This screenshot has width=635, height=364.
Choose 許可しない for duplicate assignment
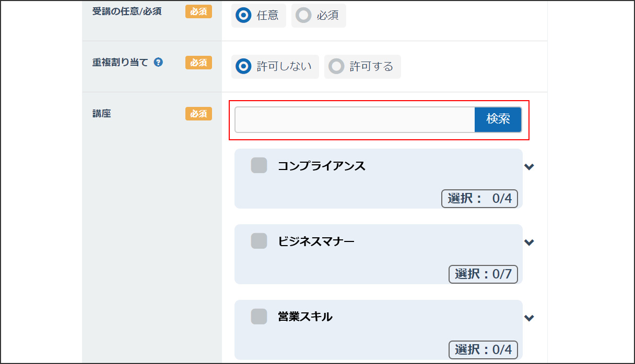pos(275,67)
